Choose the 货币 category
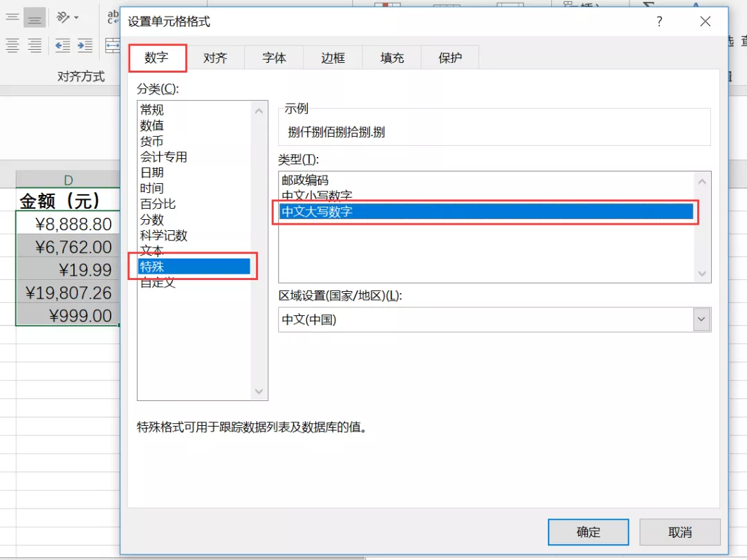The image size is (747, 560). [194, 141]
